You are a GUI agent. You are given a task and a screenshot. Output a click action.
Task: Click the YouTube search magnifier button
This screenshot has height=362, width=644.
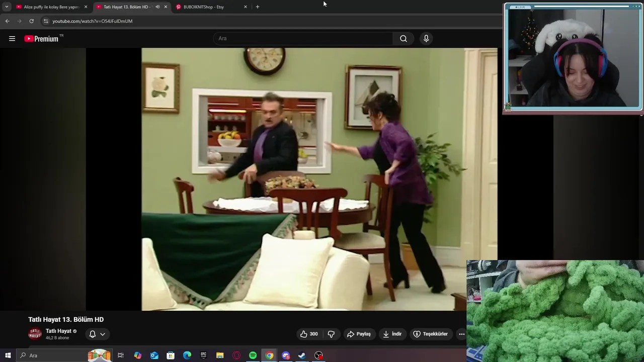coord(404,39)
